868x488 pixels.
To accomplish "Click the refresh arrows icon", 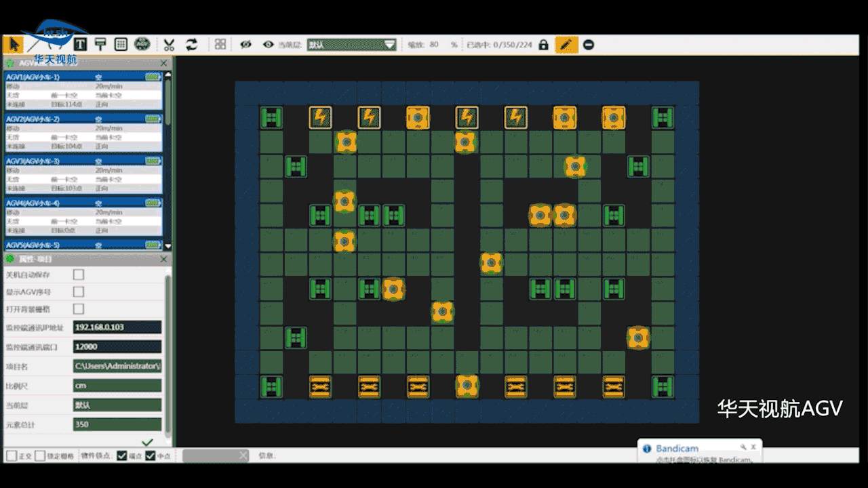I will 191,45.
